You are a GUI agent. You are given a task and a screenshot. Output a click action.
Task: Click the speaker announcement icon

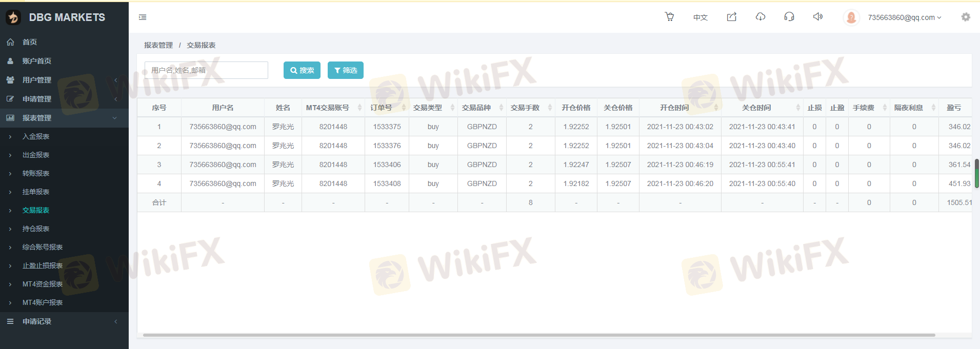[x=818, y=17]
